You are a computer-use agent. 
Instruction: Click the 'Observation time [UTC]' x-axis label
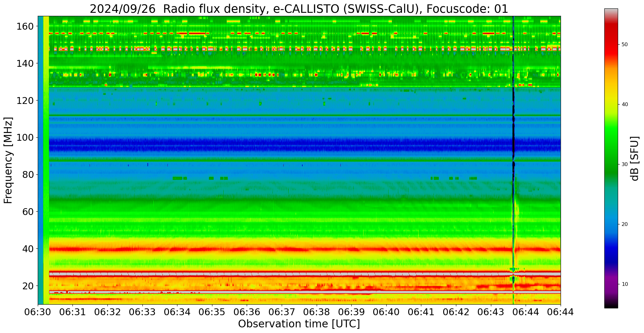pos(299,324)
